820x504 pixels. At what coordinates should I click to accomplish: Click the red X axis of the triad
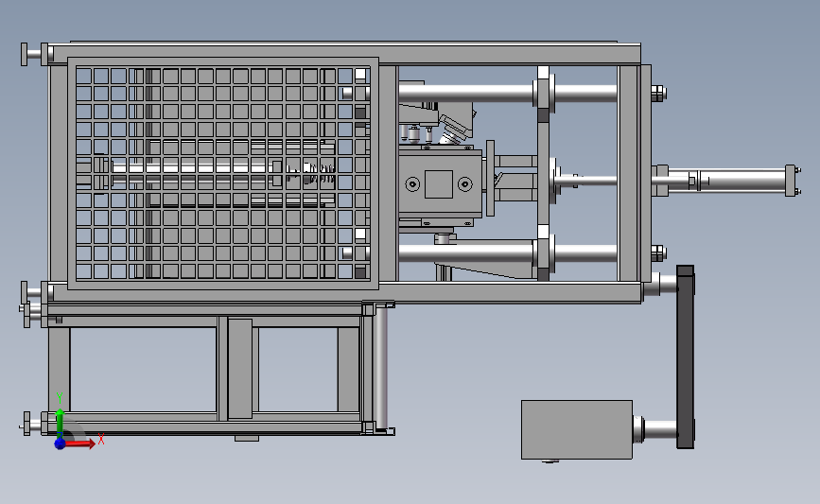point(79,443)
